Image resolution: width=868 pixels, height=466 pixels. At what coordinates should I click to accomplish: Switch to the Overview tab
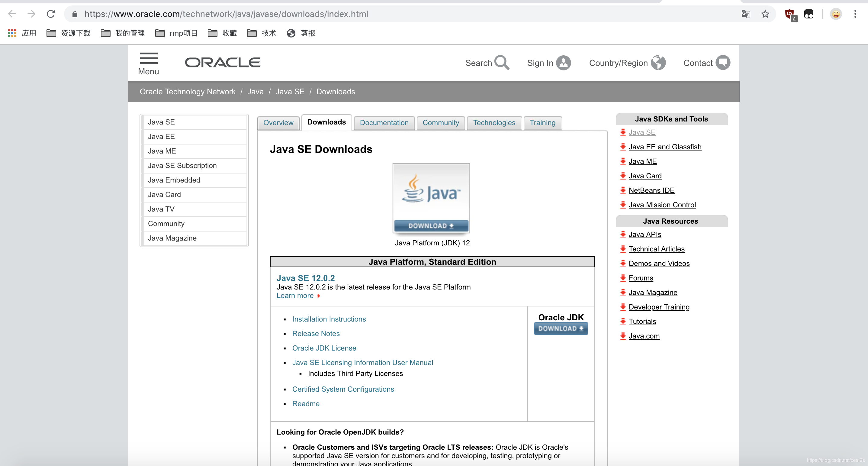[278, 123]
